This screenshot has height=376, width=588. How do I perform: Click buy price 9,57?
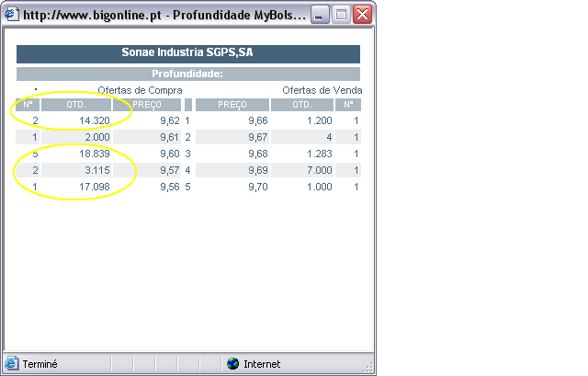[170, 170]
